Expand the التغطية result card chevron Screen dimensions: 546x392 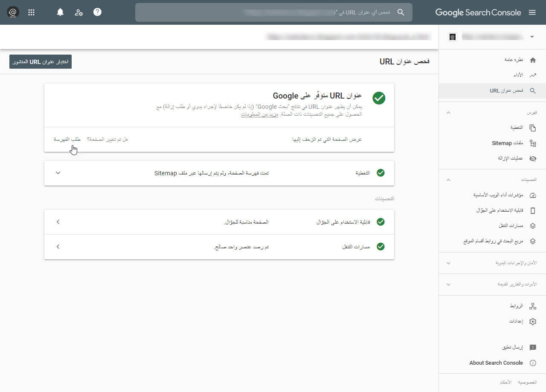tap(58, 173)
